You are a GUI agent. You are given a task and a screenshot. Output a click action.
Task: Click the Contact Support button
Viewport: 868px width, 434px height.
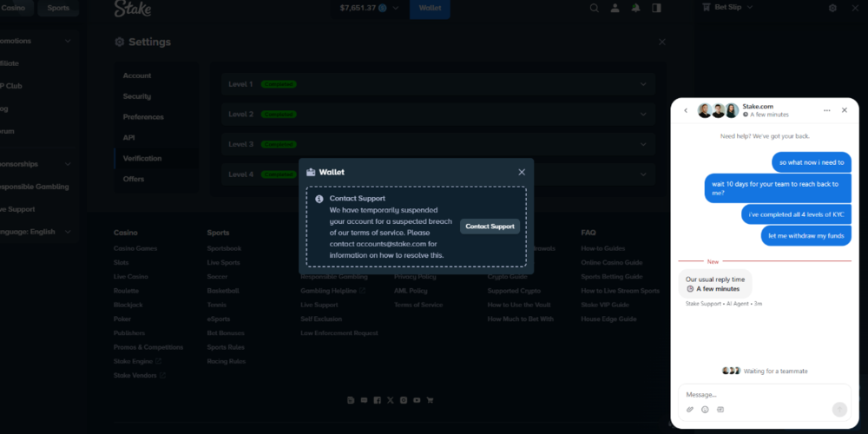click(x=490, y=227)
